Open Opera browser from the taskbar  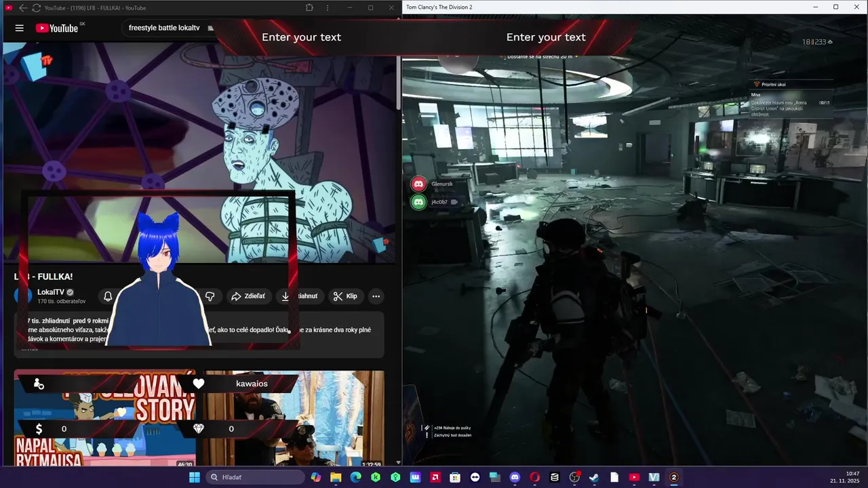tap(534, 477)
